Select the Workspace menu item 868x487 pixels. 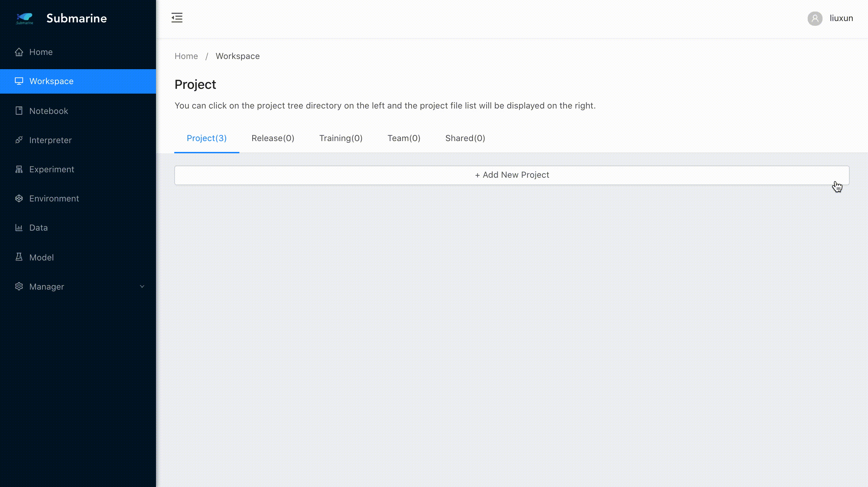[51, 81]
